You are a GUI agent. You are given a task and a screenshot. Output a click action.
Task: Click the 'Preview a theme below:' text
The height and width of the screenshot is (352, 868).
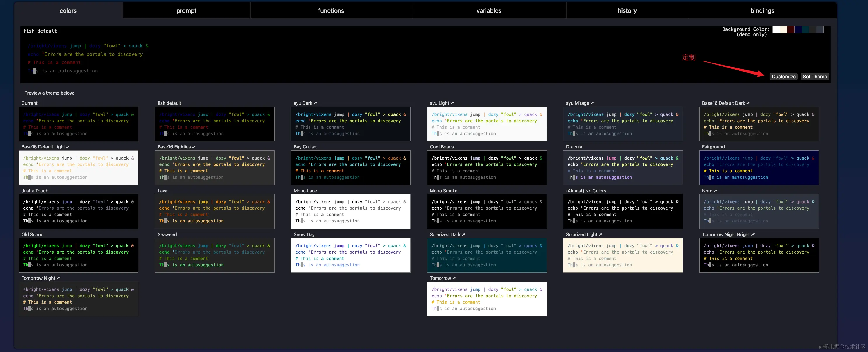[49, 93]
